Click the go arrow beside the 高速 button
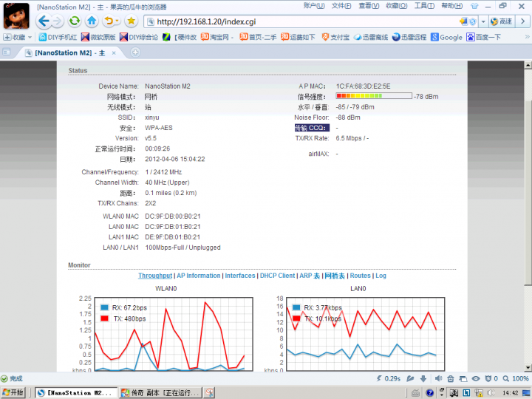532x399 pixels. (x=522, y=21)
